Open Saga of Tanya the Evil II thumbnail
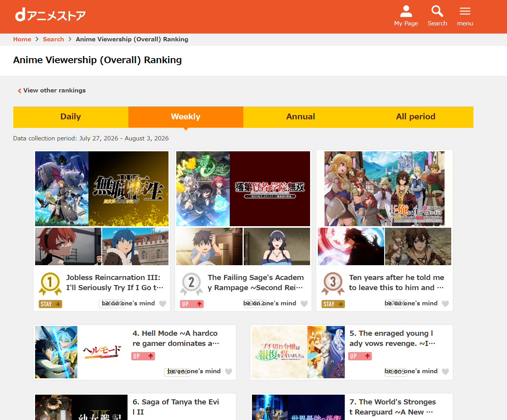This screenshot has width=507, height=420. [x=81, y=407]
